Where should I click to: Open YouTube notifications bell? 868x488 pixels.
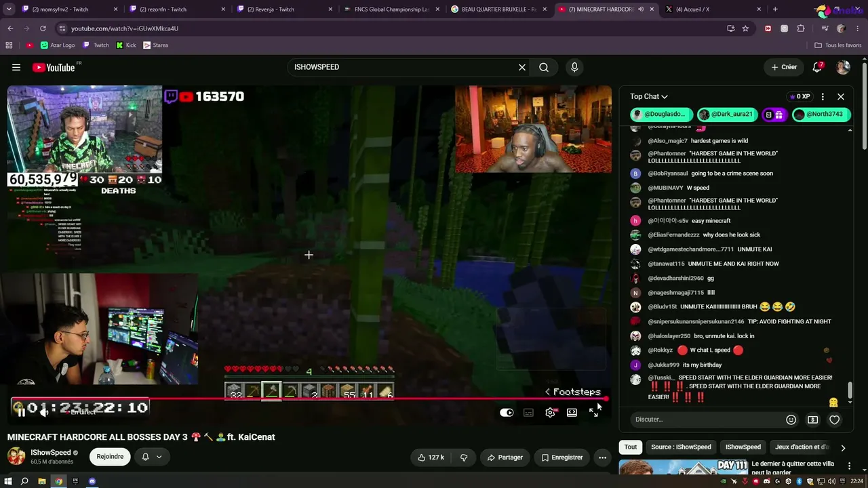(817, 67)
